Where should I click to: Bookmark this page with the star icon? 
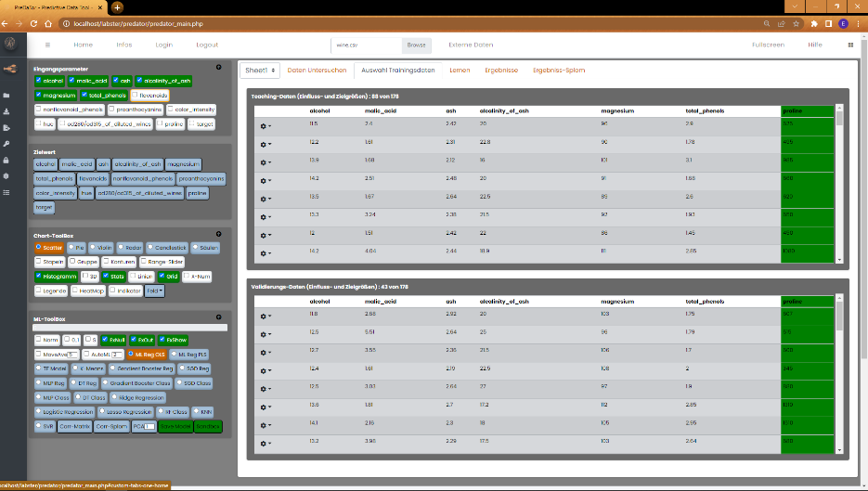tap(797, 24)
